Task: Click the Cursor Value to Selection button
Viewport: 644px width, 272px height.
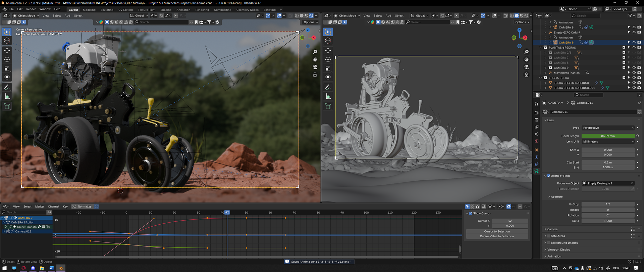Action: click(x=497, y=236)
